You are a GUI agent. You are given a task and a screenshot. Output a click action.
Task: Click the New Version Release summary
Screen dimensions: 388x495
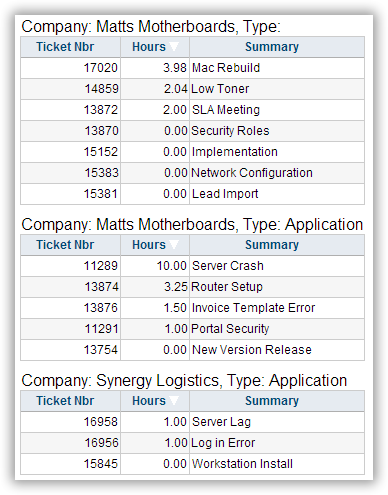[x=252, y=350]
